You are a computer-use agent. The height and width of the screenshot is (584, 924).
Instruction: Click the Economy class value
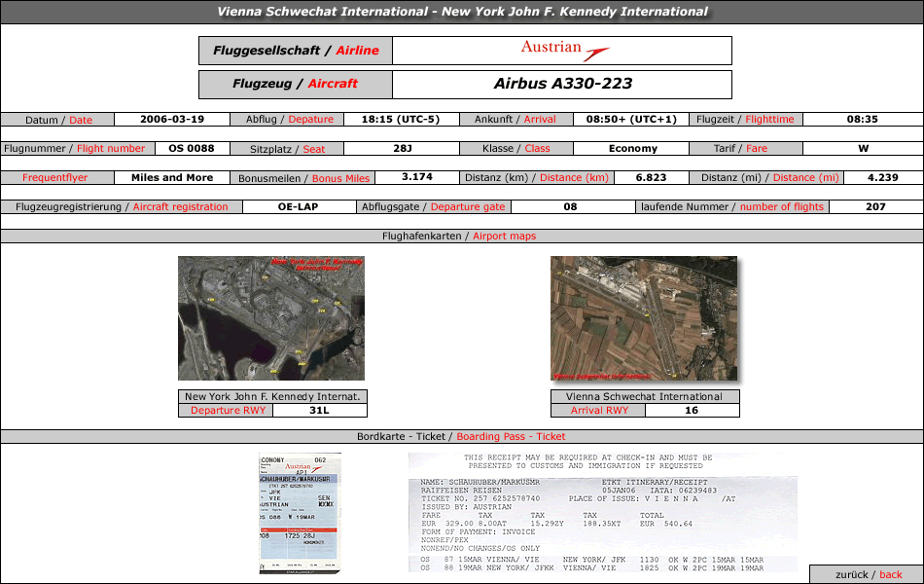[632, 148]
